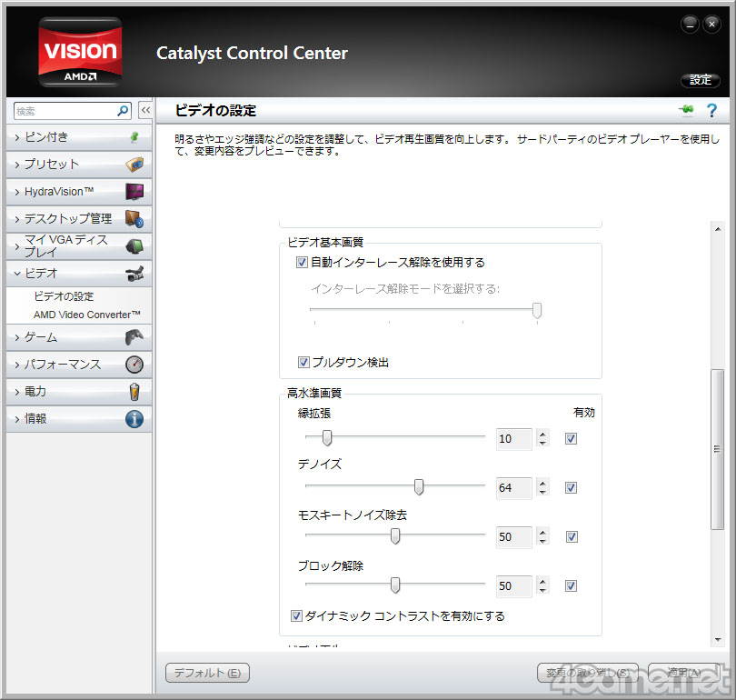Click the 適用(A) button
736x700 pixels.
click(x=684, y=673)
